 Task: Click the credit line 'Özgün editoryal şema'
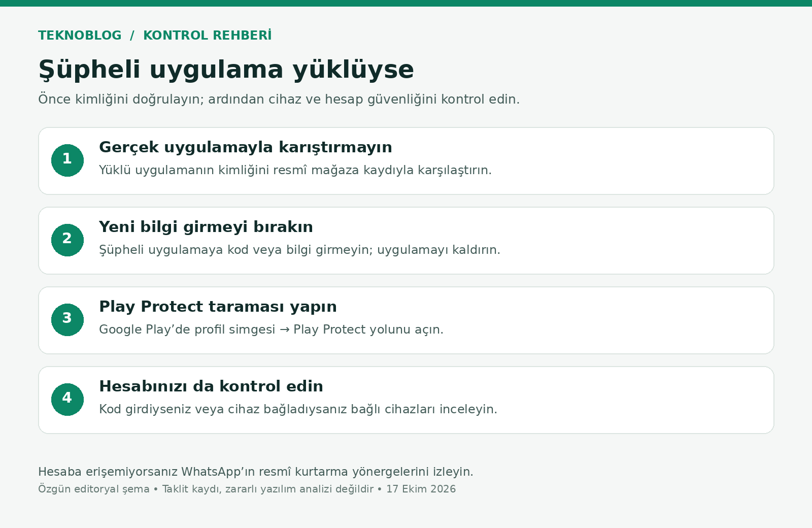pos(94,489)
